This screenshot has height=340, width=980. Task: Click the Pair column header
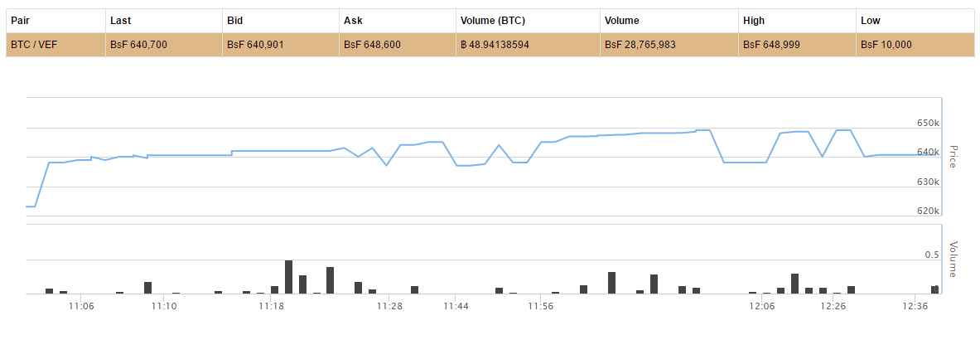click(20, 20)
